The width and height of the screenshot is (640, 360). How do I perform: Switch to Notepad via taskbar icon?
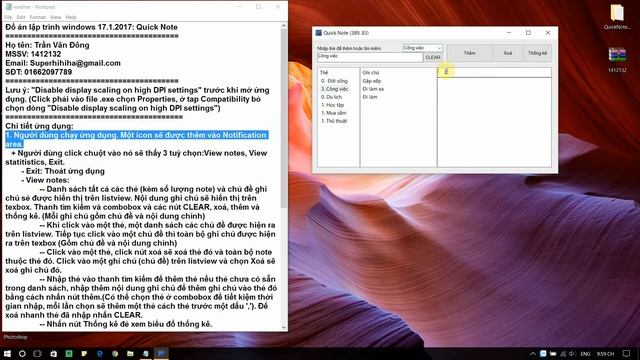pos(146,353)
